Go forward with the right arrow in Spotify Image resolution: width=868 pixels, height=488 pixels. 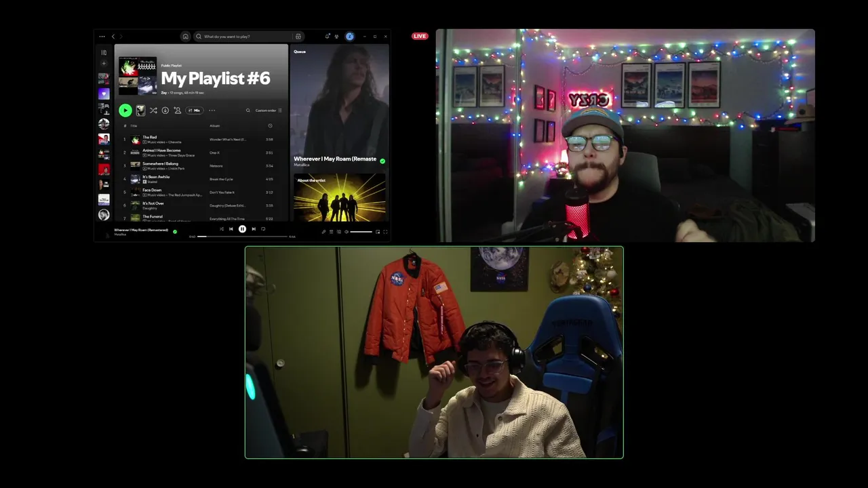coord(121,37)
